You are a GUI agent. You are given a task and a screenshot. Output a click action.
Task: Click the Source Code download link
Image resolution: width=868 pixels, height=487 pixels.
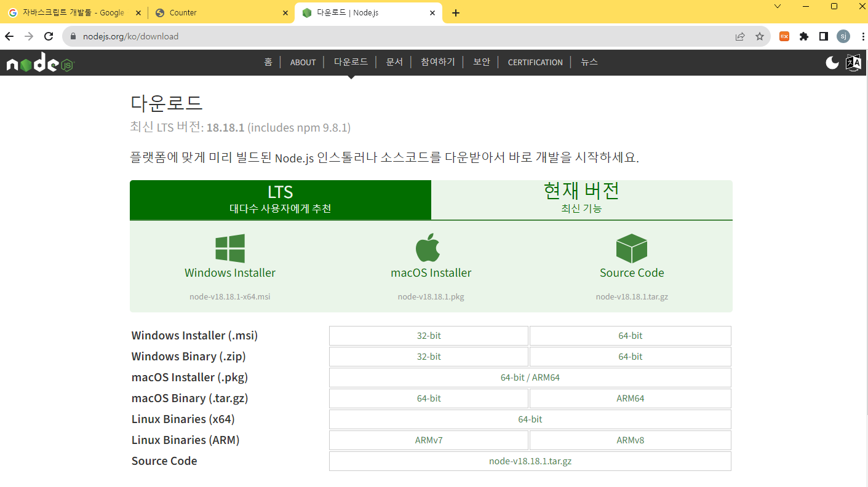tap(632, 273)
